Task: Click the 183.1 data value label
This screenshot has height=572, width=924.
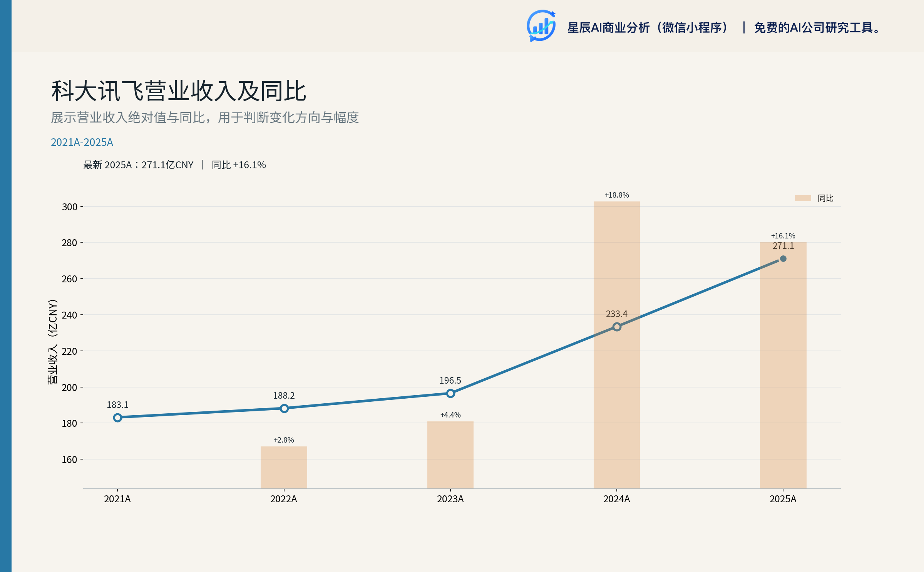Action: point(117,405)
